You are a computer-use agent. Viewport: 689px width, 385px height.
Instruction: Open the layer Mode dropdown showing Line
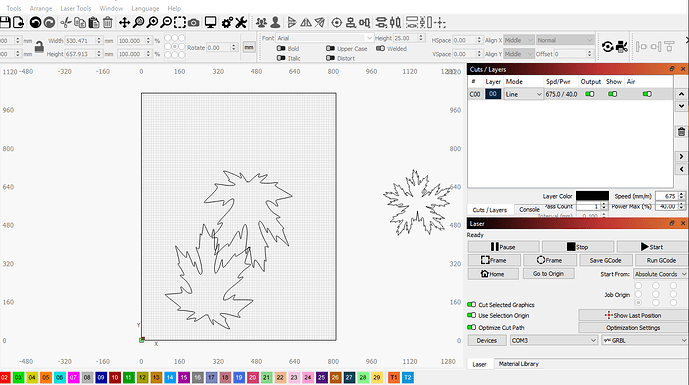click(x=523, y=94)
